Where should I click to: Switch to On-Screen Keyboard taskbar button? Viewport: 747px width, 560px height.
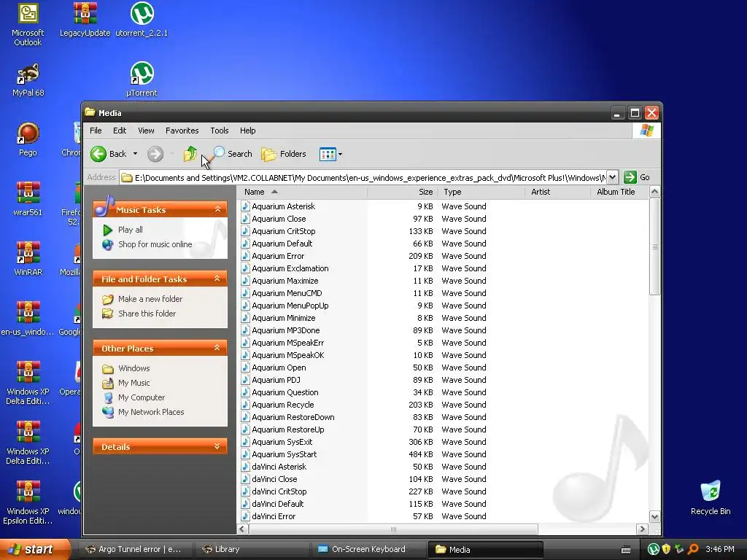[368, 549]
